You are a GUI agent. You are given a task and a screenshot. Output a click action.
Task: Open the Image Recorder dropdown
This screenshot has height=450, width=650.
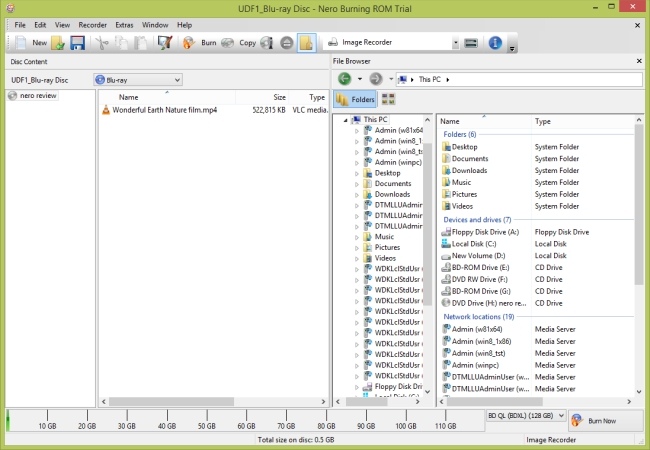point(456,43)
